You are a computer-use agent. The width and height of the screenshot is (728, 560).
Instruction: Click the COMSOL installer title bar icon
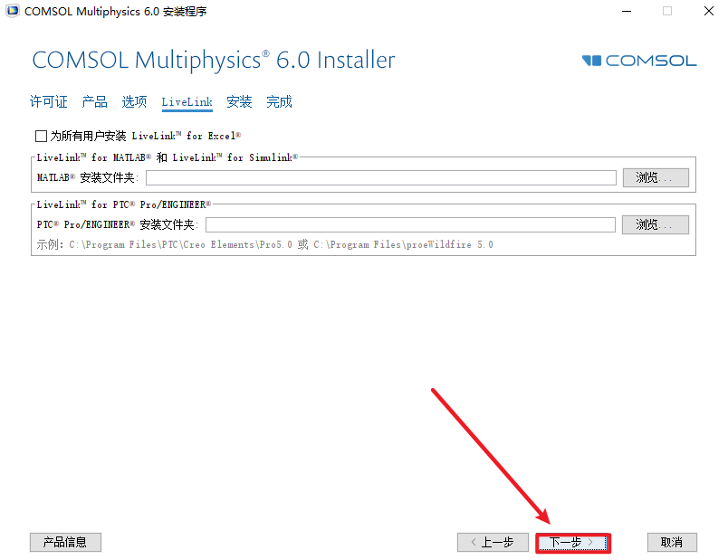(x=13, y=11)
